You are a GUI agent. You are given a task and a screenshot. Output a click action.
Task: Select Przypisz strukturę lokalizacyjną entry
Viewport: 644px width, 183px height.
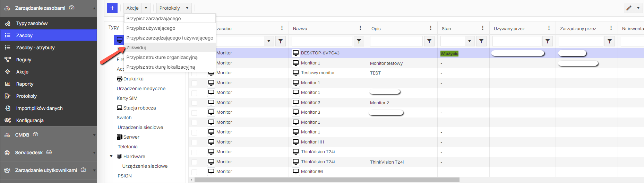170,67
